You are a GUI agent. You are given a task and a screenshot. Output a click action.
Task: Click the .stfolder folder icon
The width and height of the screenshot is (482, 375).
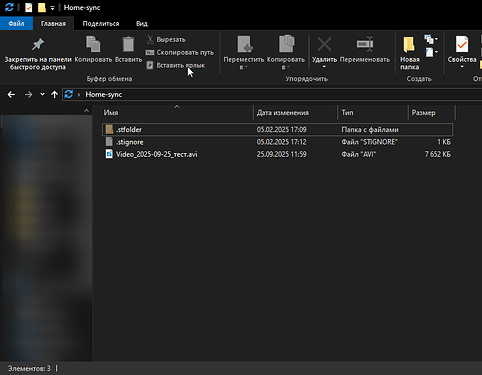point(109,129)
